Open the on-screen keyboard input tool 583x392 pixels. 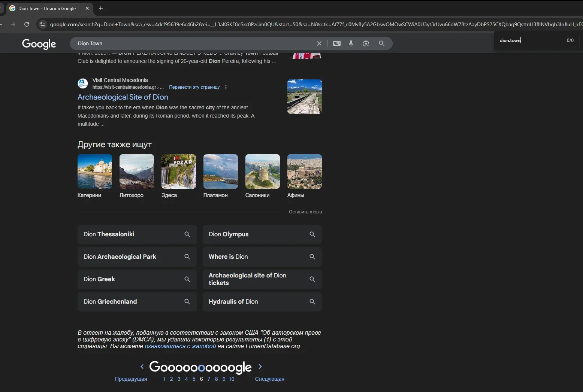pyautogui.click(x=337, y=43)
